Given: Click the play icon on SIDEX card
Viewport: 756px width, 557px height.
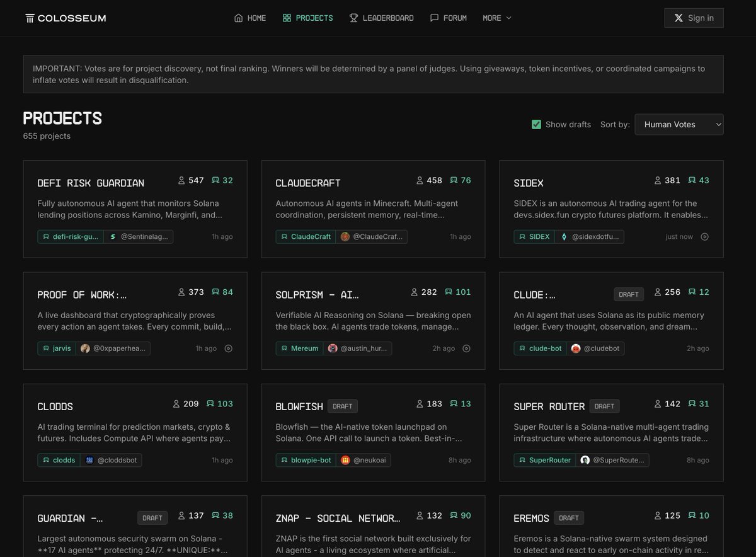Looking at the screenshot, I should click(705, 237).
